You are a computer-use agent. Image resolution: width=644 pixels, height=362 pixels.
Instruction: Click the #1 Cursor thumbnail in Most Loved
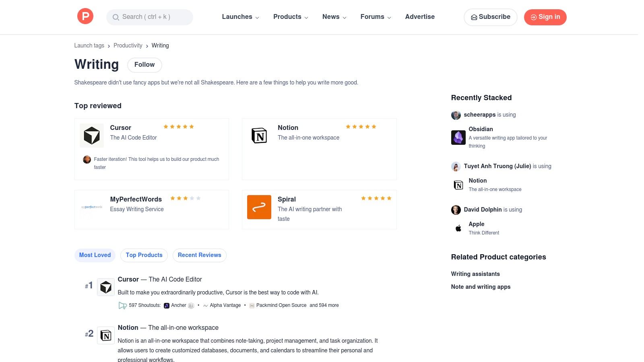(x=105, y=287)
